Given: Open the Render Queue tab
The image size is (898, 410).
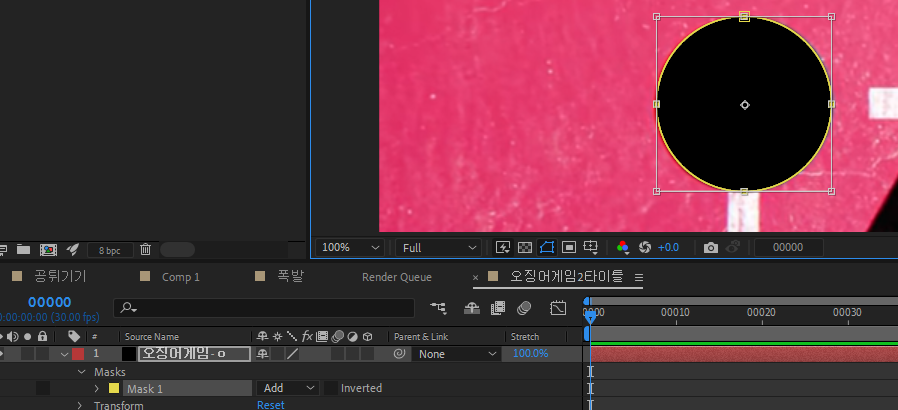Looking at the screenshot, I should tap(397, 277).
